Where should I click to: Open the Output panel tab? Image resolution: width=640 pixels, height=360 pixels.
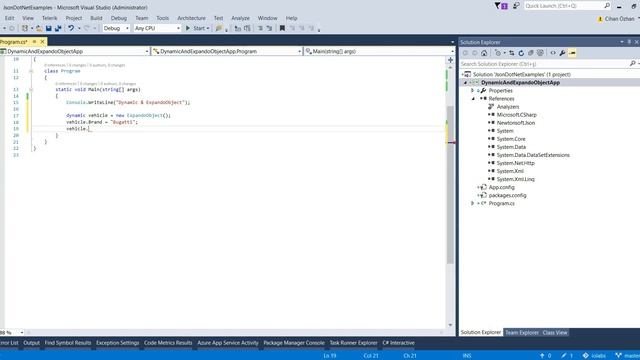coord(31,343)
